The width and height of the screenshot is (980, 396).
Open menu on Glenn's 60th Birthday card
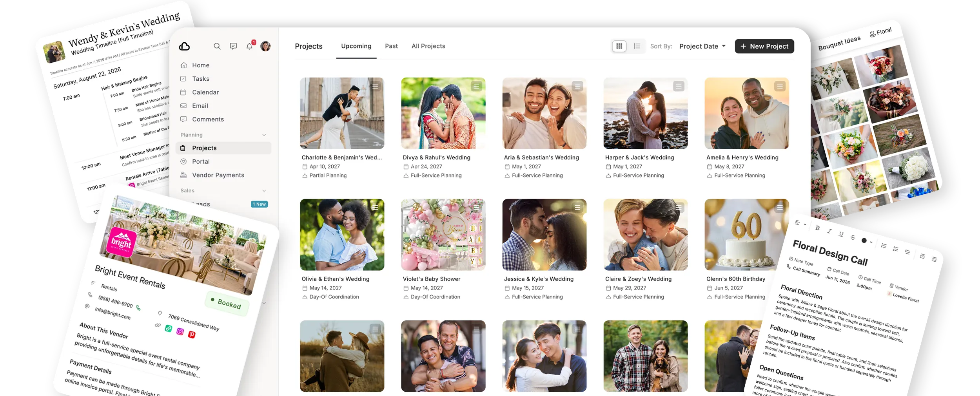point(780,208)
